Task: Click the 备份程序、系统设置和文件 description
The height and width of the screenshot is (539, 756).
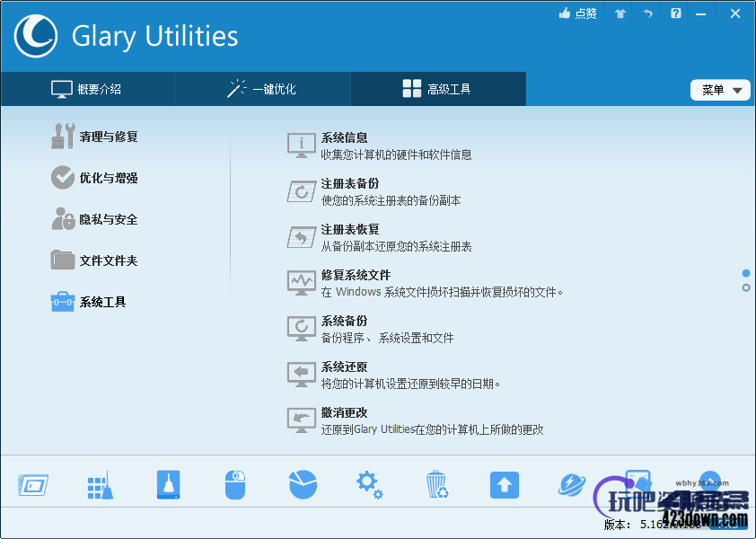Action: [x=388, y=338]
